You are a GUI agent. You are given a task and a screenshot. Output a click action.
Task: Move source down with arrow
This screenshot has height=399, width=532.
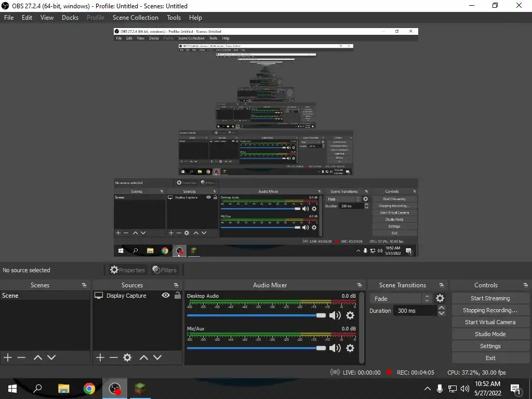(x=157, y=357)
